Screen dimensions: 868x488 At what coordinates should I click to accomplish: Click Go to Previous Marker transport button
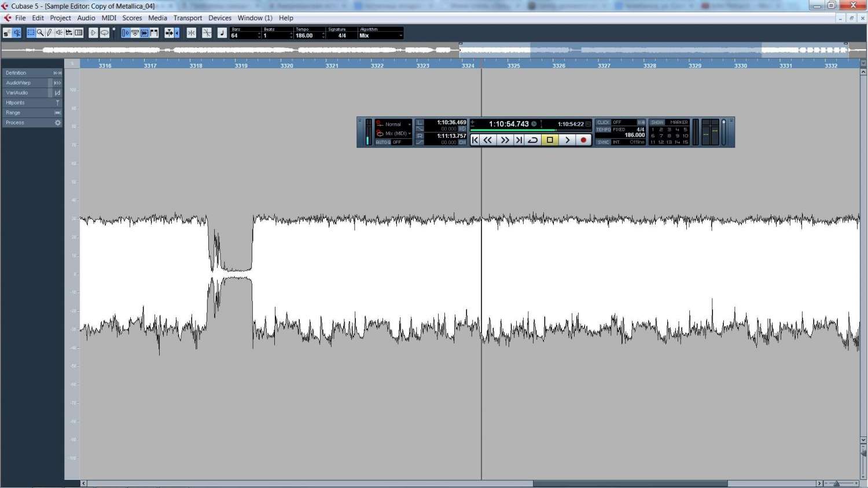(475, 140)
